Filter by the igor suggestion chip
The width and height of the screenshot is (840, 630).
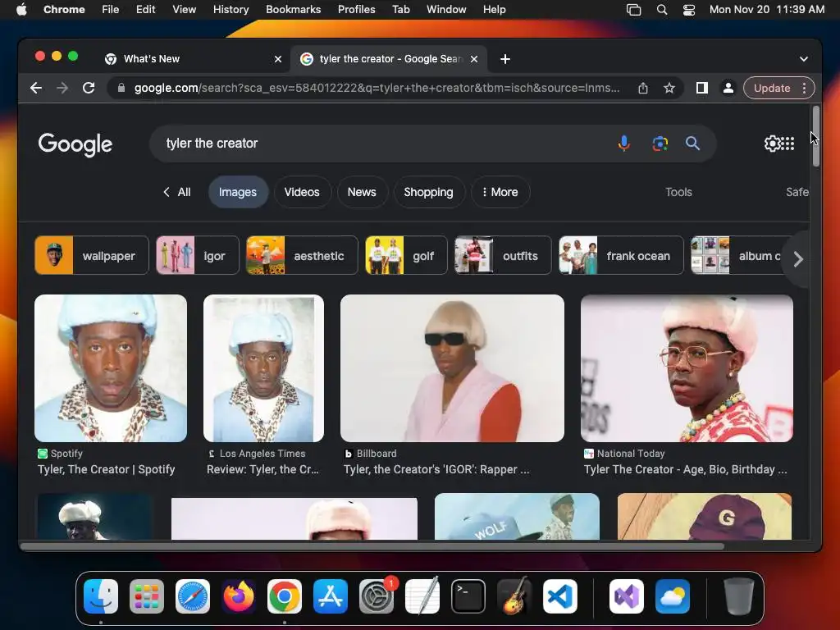point(198,256)
